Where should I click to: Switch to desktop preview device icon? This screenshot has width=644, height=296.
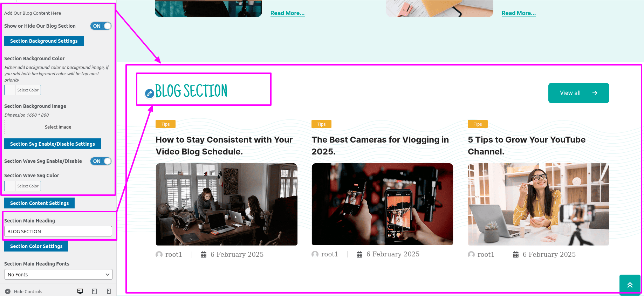click(80, 291)
